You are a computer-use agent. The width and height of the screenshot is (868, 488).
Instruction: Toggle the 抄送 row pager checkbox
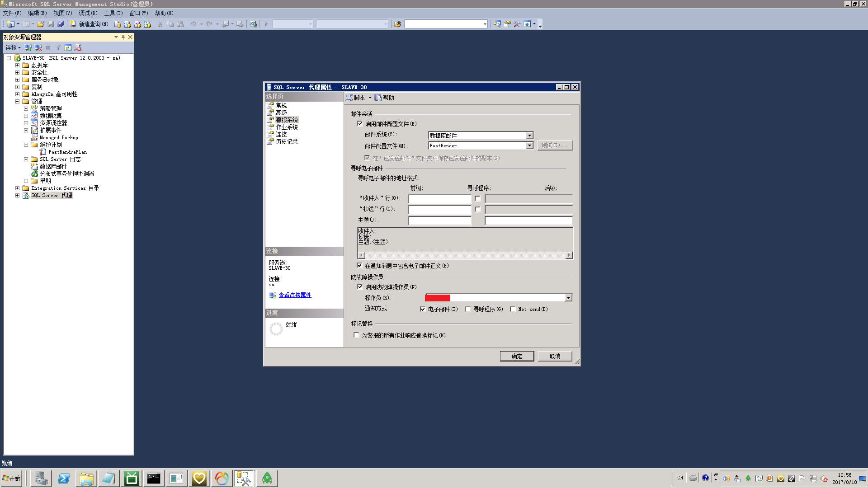(x=477, y=209)
